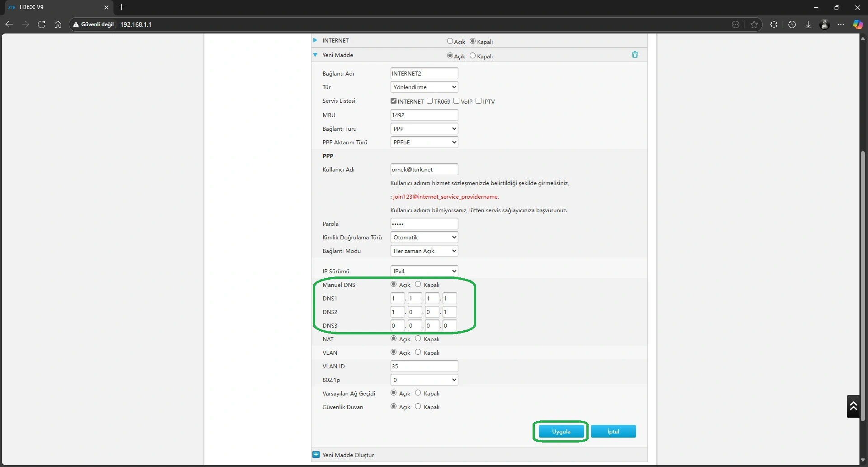Image resolution: width=868 pixels, height=467 pixels.
Task: Open the Tür dropdown (Yönlendirme)
Action: 424,87
